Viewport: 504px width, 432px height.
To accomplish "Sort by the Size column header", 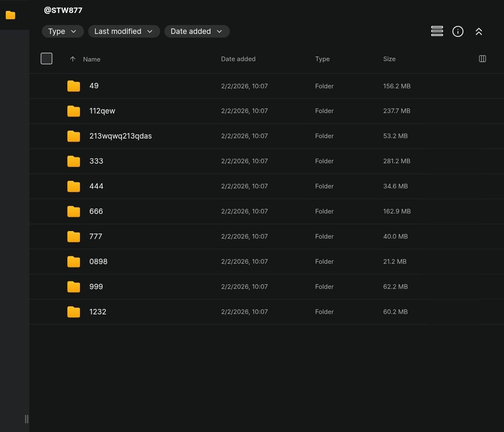I will coord(389,59).
